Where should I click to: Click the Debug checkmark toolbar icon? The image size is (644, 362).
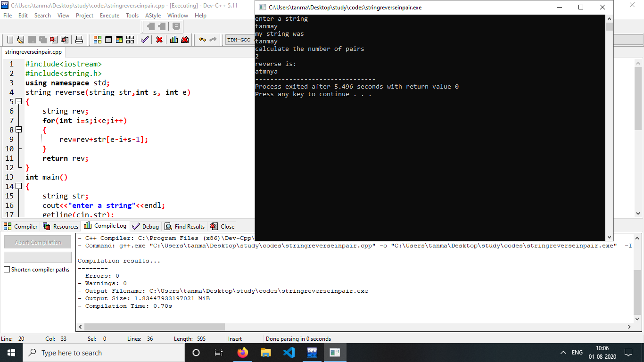pos(145,40)
